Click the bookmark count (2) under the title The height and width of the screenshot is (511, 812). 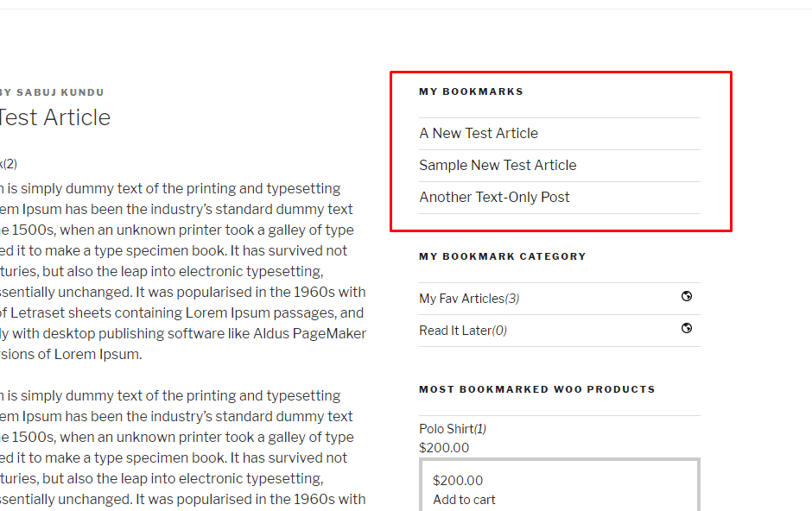(x=10, y=164)
